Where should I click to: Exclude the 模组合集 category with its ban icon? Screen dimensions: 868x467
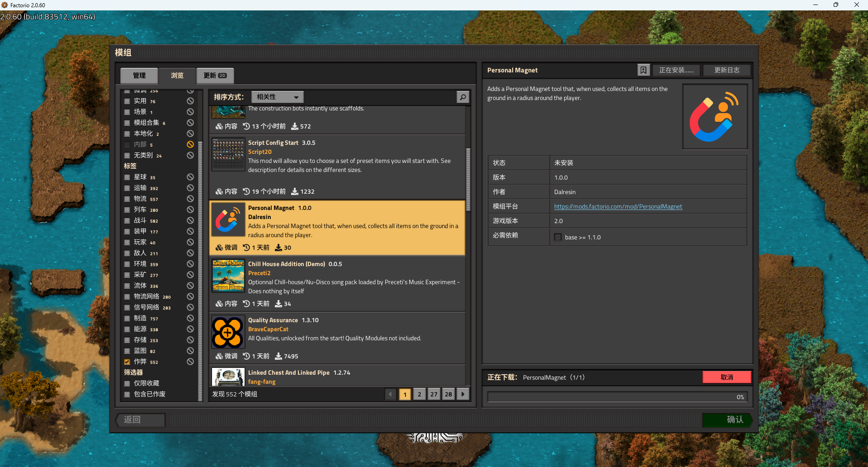tap(190, 123)
